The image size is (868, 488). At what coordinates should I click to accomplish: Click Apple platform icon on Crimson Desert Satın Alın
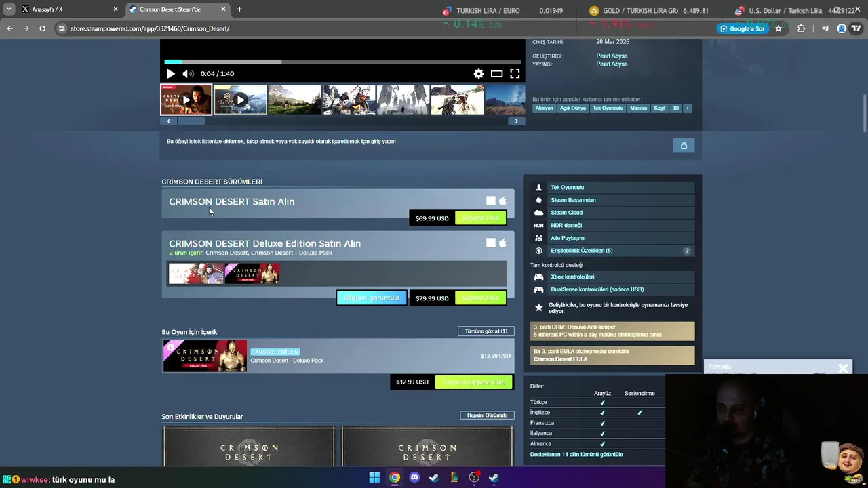pos(502,201)
